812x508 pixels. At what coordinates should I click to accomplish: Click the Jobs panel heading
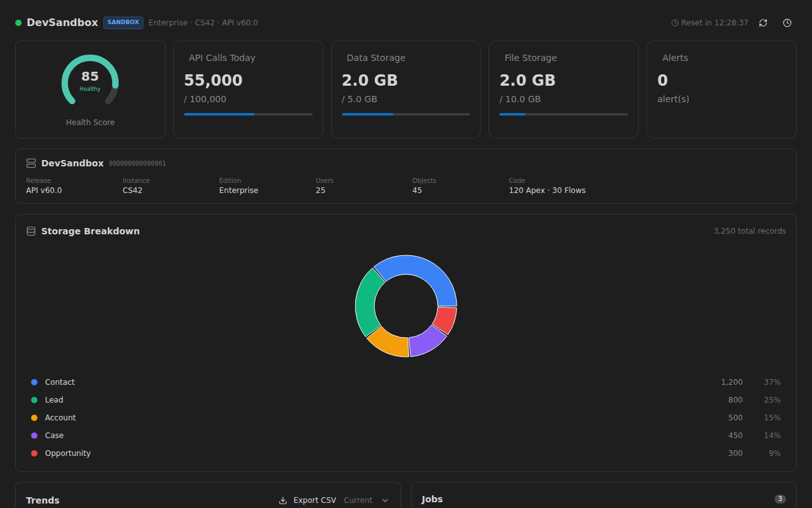click(432, 499)
